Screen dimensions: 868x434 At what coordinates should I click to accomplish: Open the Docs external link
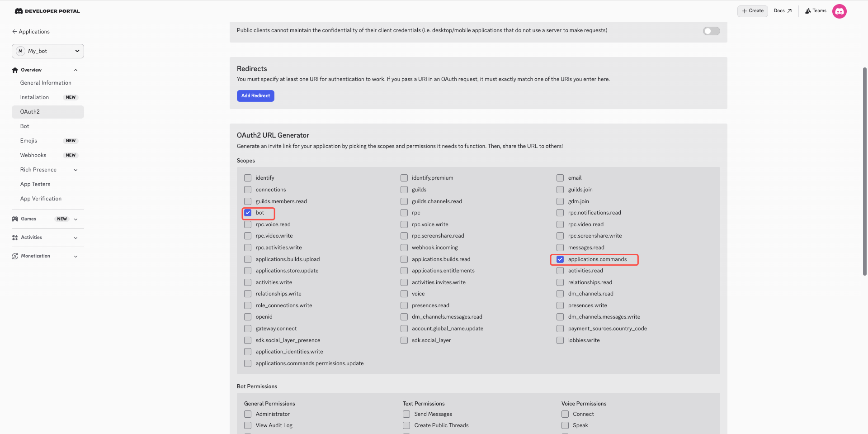783,11
